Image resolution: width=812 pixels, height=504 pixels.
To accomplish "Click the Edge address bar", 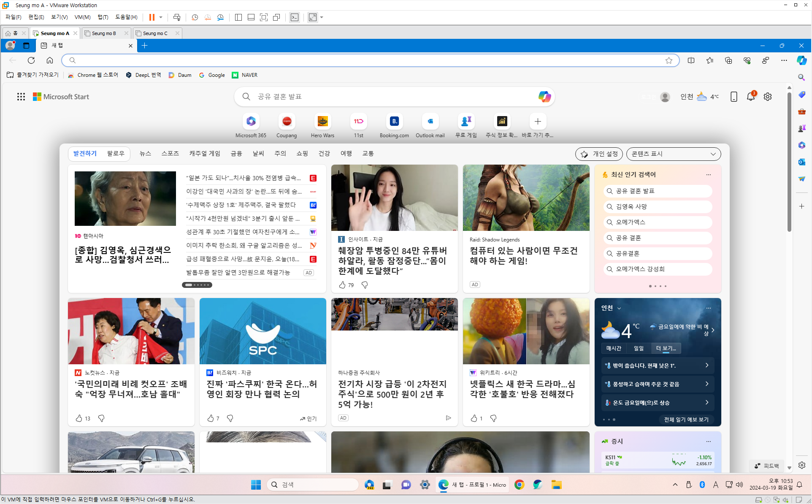I will point(367,60).
